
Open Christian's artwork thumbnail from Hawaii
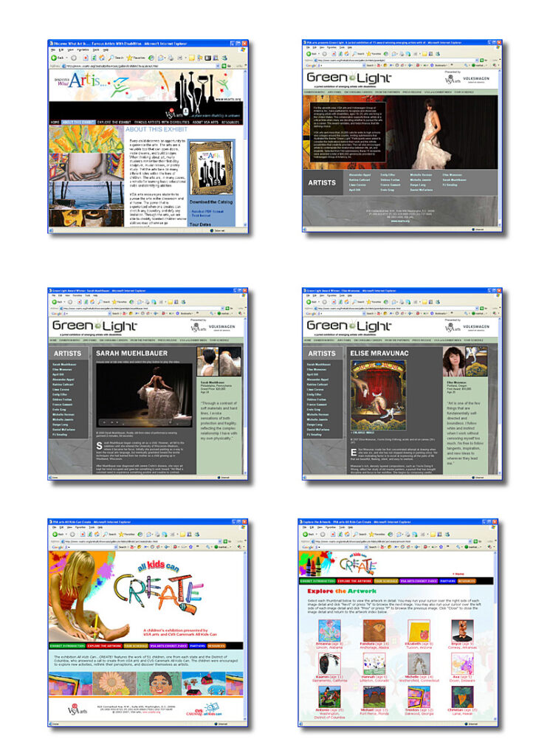pos(462,697)
